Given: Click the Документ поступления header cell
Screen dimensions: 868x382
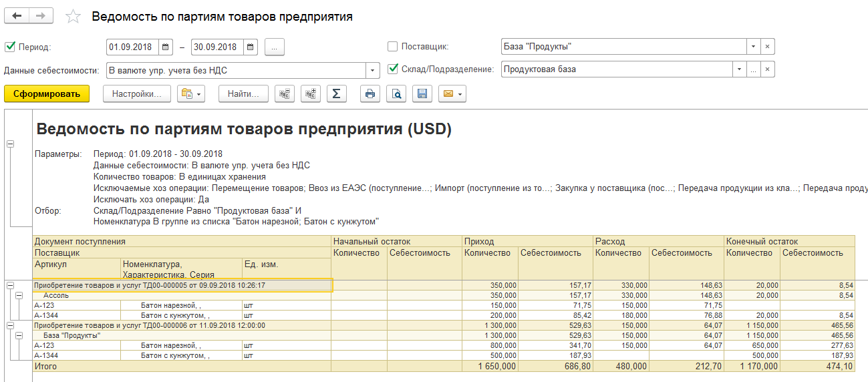Looking at the screenshot, I should point(182,241).
